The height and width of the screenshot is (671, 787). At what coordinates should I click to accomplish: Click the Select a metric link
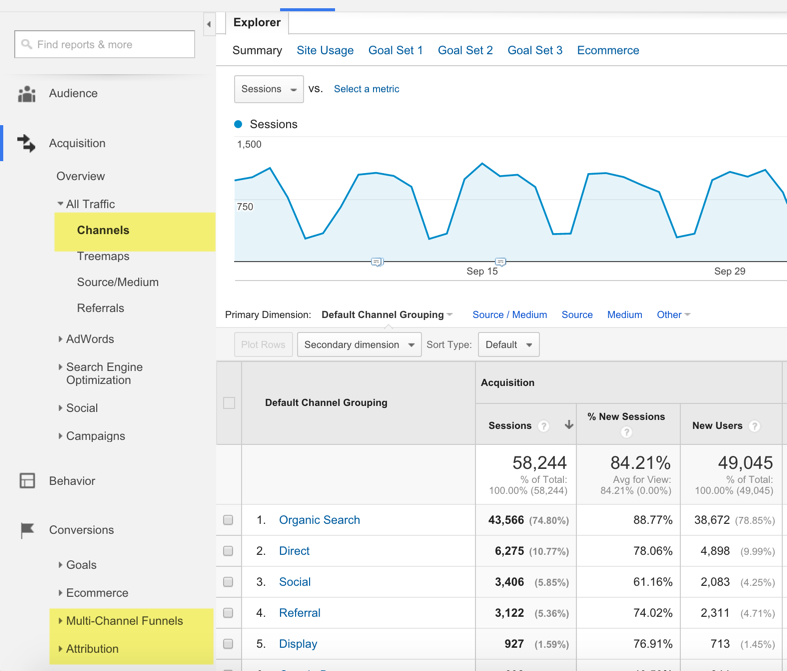click(366, 89)
